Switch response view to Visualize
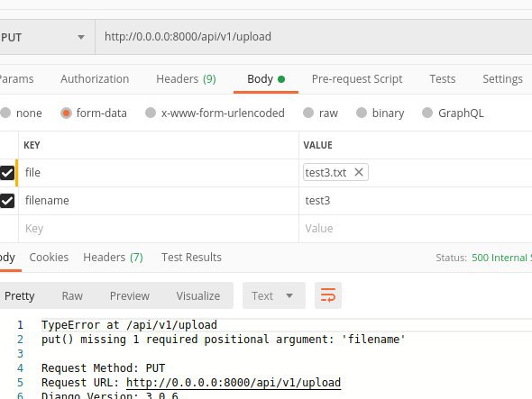The height and width of the screenshot is (399, 532). pyautogui.click(x=198, y=296)
